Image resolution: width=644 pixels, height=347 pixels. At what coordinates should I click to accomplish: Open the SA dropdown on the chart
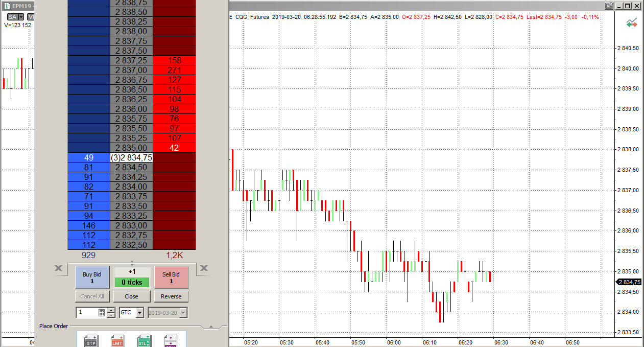click(21, 17)
